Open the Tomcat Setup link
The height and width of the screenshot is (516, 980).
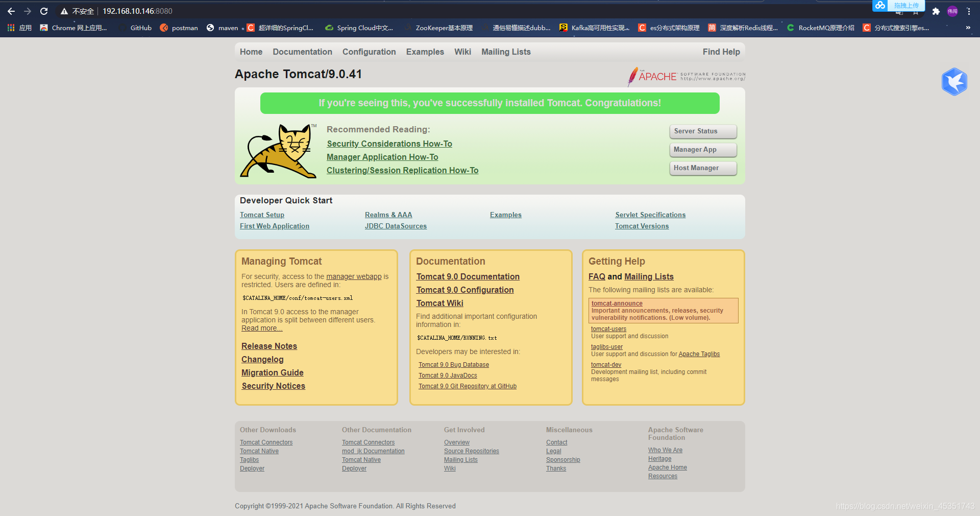262,215
